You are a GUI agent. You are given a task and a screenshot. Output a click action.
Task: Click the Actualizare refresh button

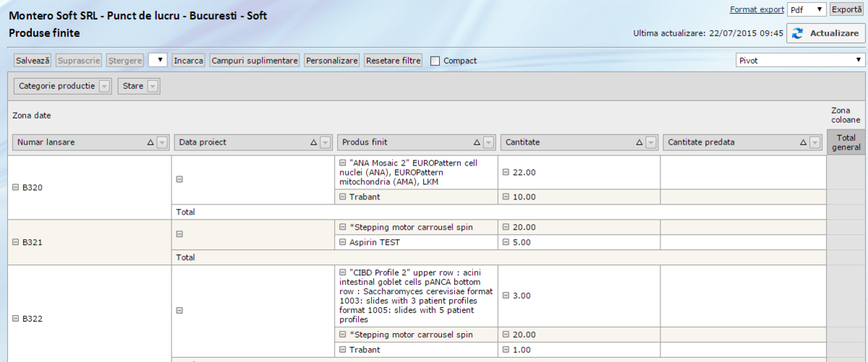tap(826, 33)
